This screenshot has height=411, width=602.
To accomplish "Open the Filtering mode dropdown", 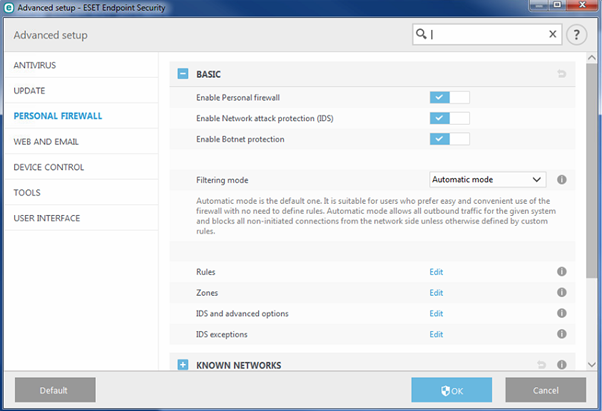I will (x=488, y=180).
